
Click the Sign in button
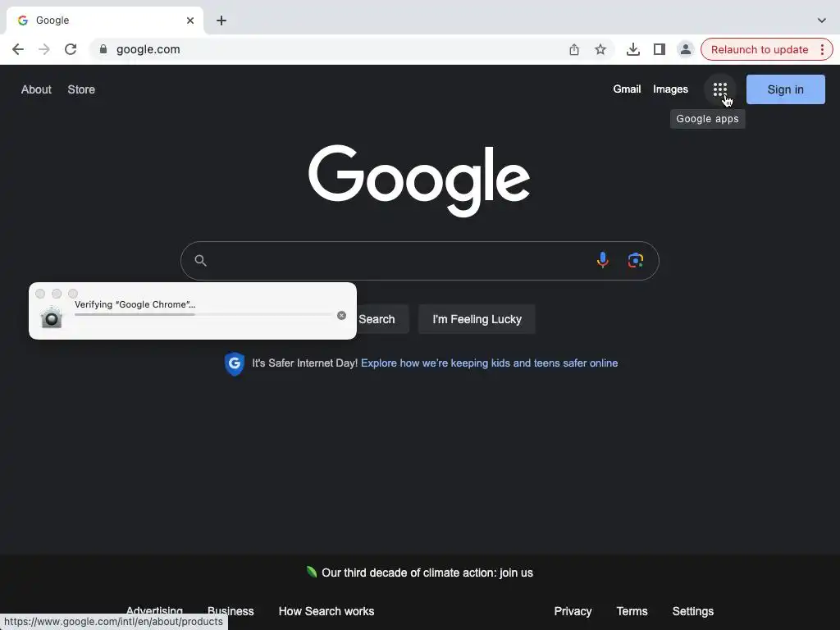tap(785, 89)
